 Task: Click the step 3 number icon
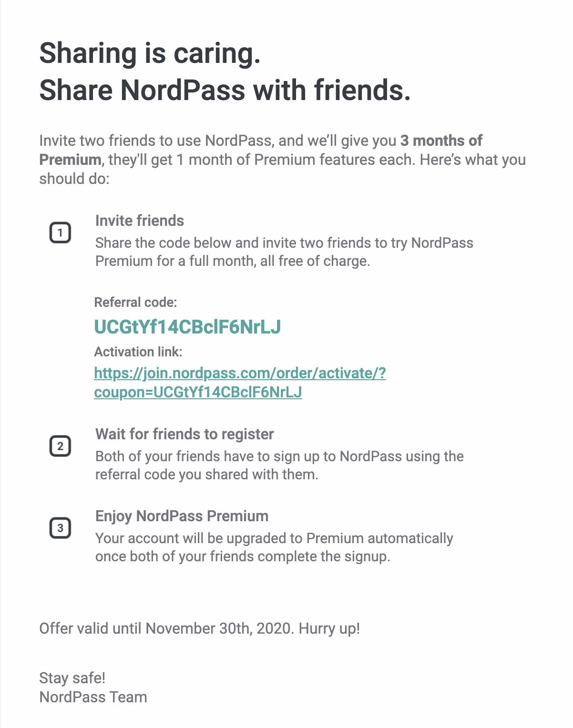(x=60, y=528)
